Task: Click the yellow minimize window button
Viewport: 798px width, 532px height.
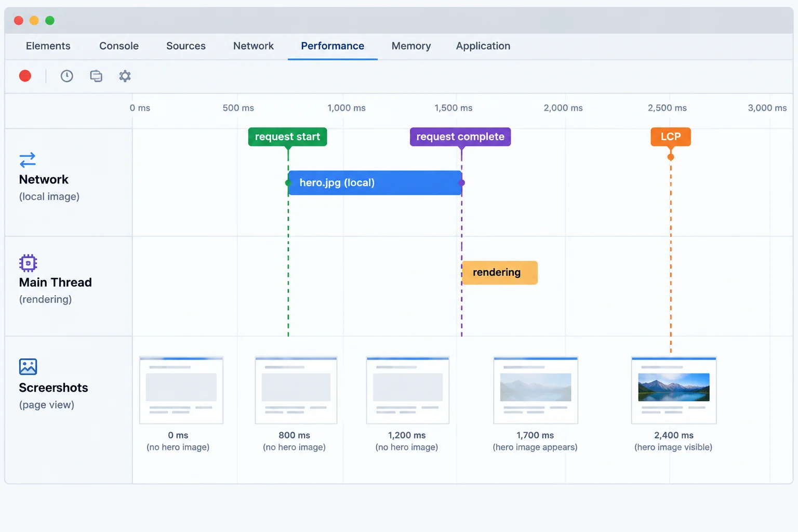Action: coord(34,20)
